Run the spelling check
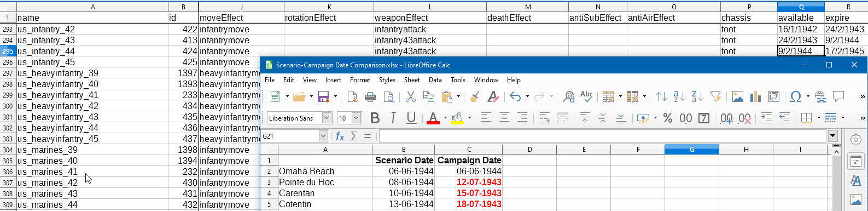The image size is (868, 211). pyautogui.click(x=586, y=97)
